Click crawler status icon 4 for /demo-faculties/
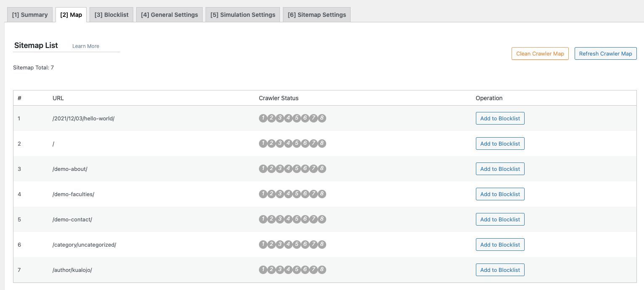Screen dimensions: 644x290 pos(288,194)
